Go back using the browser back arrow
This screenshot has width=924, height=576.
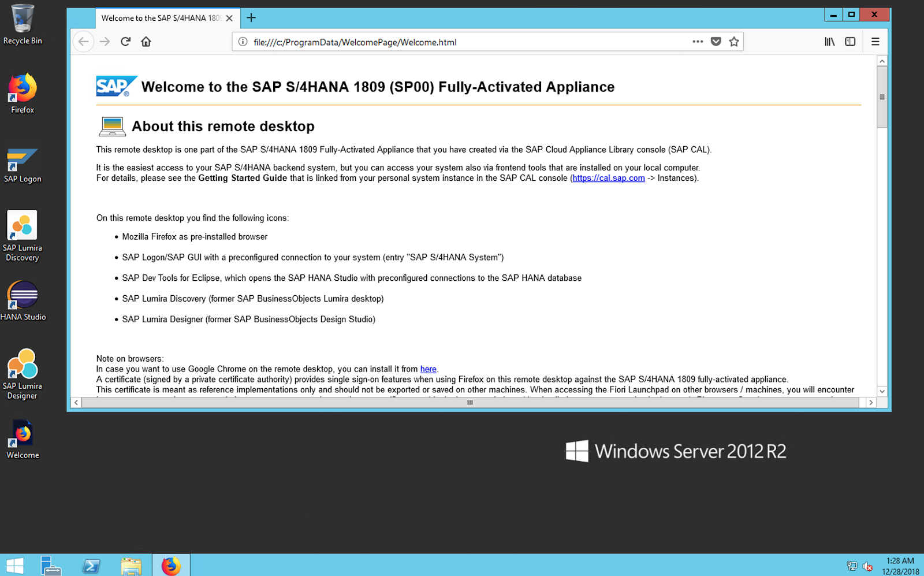click(x=84, y=42)
